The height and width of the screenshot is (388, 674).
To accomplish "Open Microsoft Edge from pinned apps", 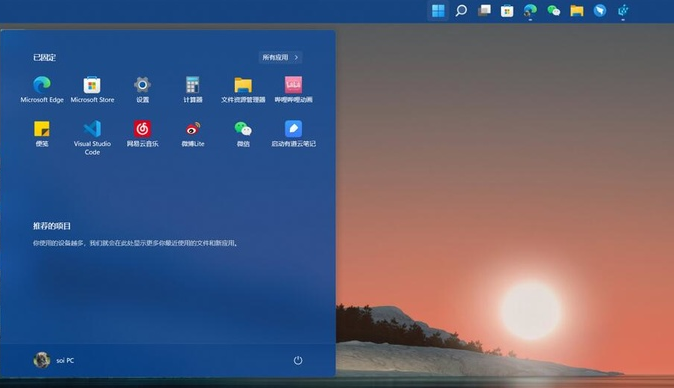I will pyautogui.click(x=42, y=89).
